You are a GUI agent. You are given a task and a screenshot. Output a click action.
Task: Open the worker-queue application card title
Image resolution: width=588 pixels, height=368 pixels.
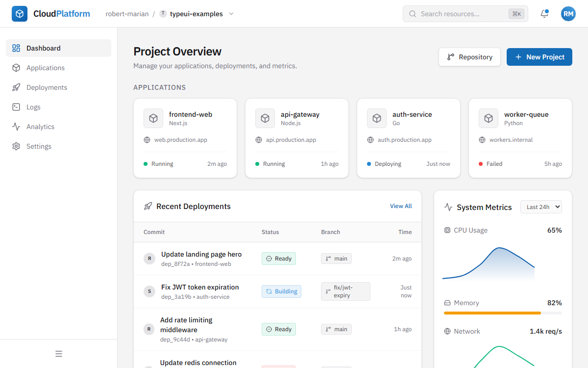coord(526,114)
